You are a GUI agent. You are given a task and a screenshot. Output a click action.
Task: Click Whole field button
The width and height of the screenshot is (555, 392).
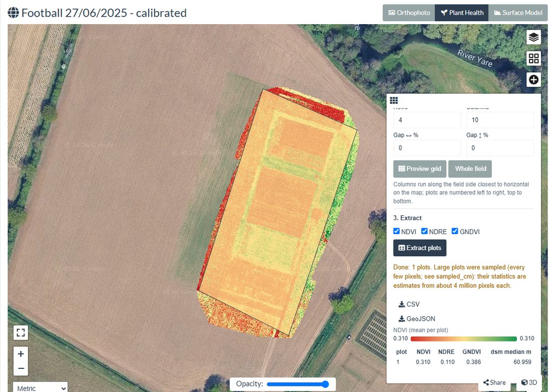470,169
